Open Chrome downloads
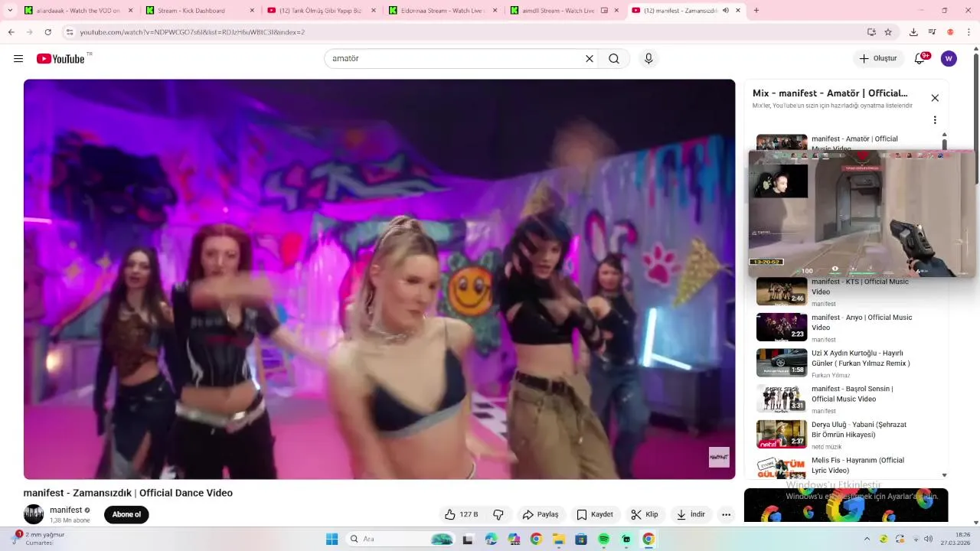Image resolution: width=980 pixels, height=551 pixels. pos(913,32)
